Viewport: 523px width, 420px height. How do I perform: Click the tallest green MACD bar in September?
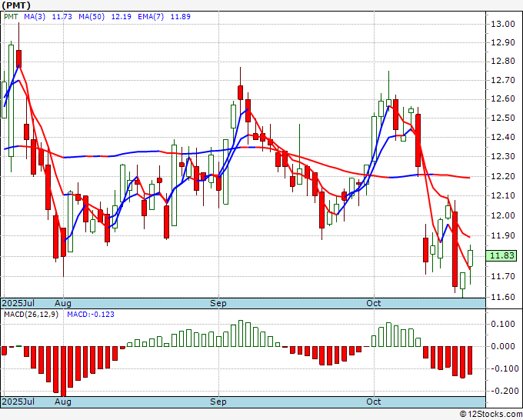pos(241,333)
